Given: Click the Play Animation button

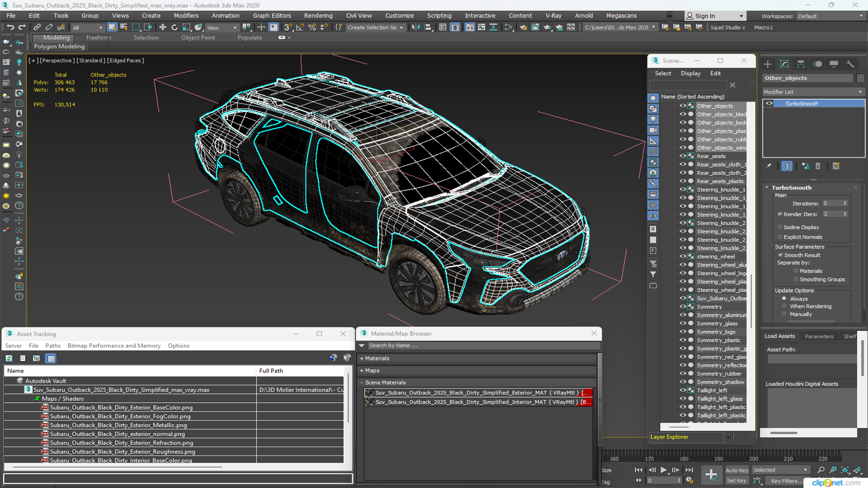Looking at the screenshot, I should pyautogui.click(x=664, y=470).
